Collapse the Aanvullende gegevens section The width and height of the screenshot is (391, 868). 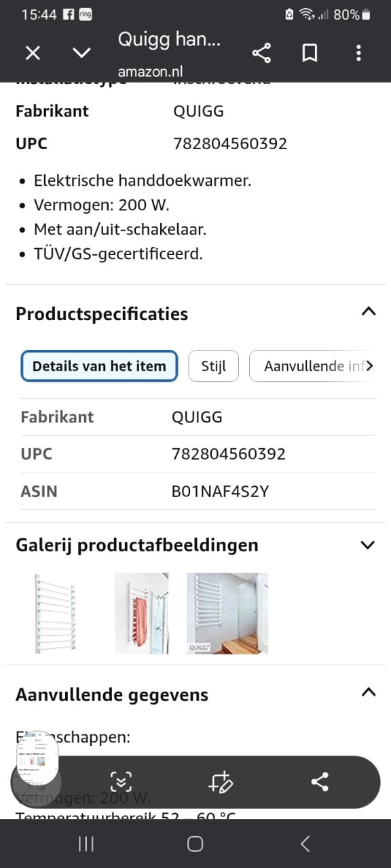click(368, 692)
